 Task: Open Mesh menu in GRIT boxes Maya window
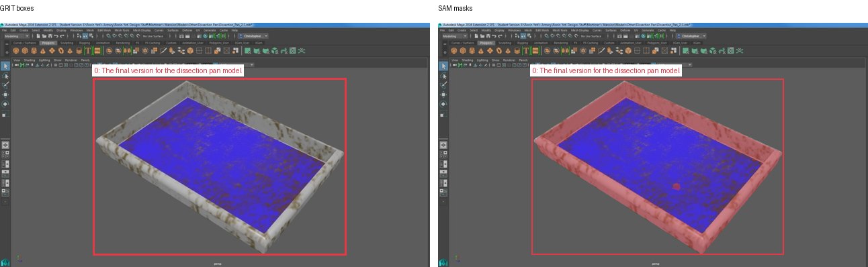90,30
